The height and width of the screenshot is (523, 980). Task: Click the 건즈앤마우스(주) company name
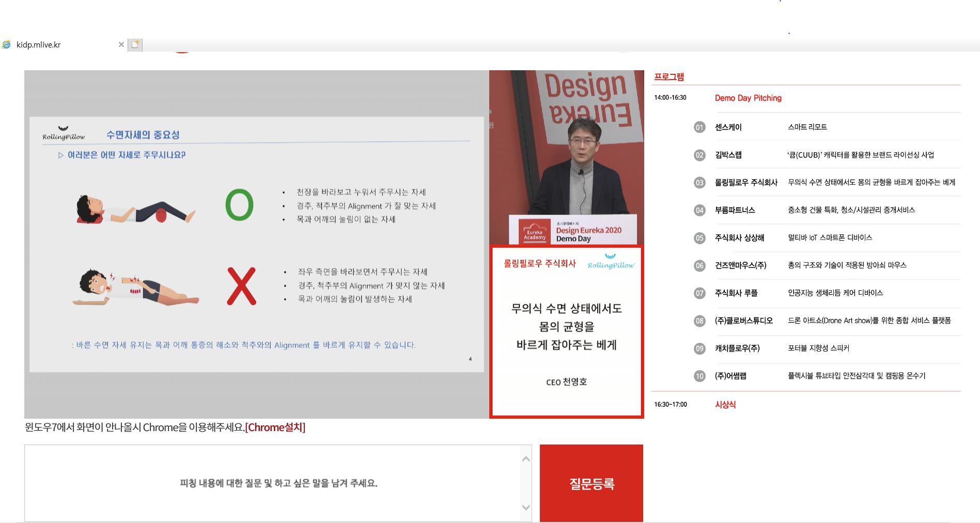click(741, 265)
